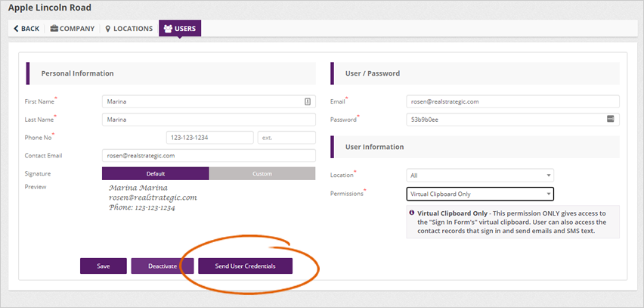Click Send User Credentials button
The height and width of the screenshot is (308, 644).
point(245,266)
